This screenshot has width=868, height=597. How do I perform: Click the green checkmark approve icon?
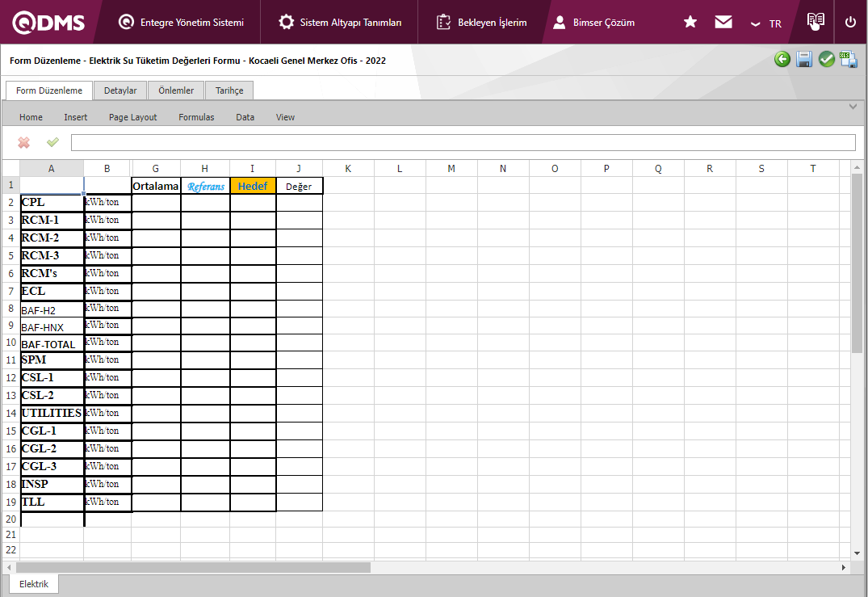[826, 59]
